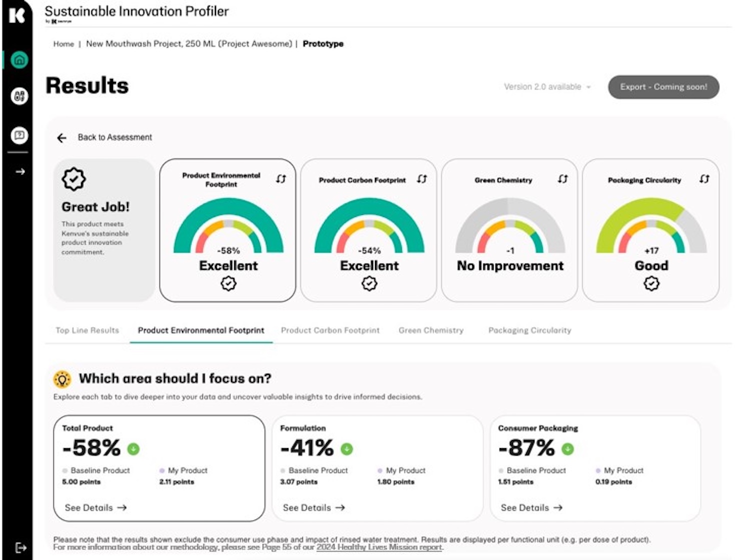Click the back arrow beside Back to Assessment
Screen dimensions: 735x560
point(61,137)
